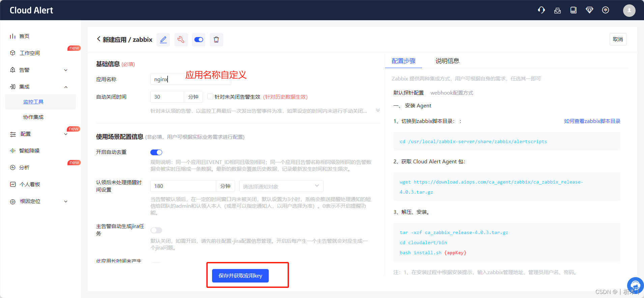The height and width of the screenshot is (298, 644).
Task: Check 针对未关闭告警生效 checkbox
Action: pyautogui.click(x=210, y=97)
